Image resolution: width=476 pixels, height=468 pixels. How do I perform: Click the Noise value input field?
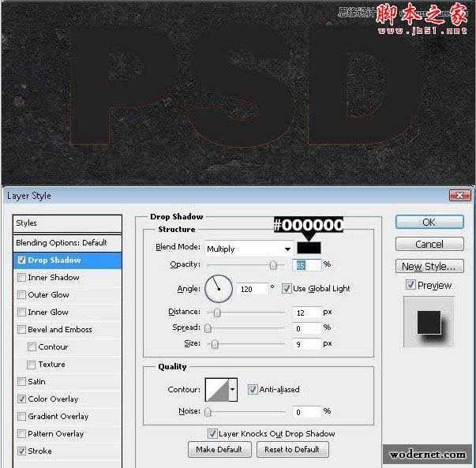(306, 412)
